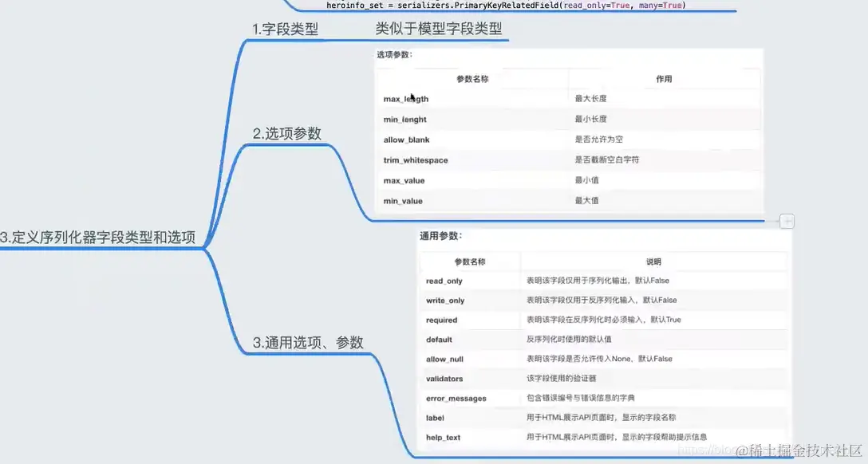Viewport: 868px width, 464px height.
Task: Select the 类似于模型字段类型 topic node
Action: [440, 29]
